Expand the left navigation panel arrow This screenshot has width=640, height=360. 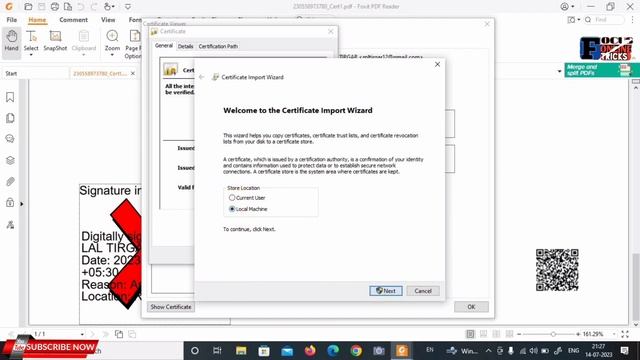tap(22, 204)
